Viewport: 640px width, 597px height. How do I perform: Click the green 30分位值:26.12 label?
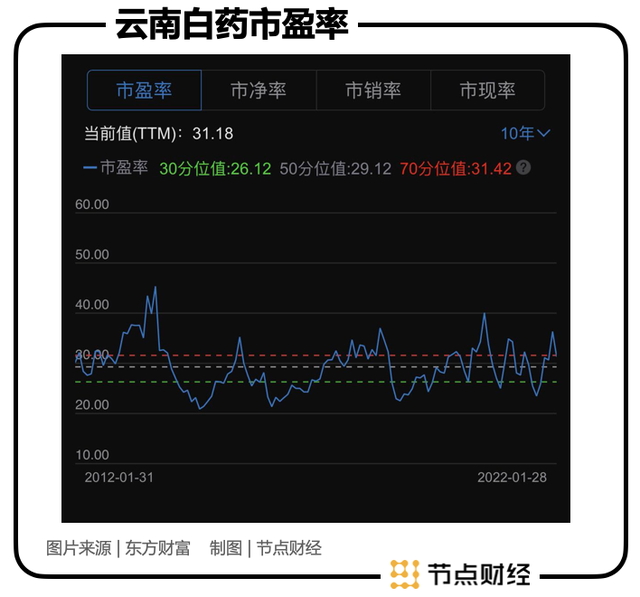tap(215, 169)
